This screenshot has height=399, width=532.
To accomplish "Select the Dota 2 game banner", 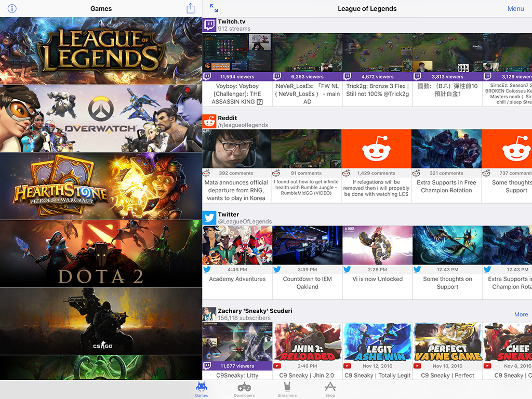I will (x=101, y=254).
